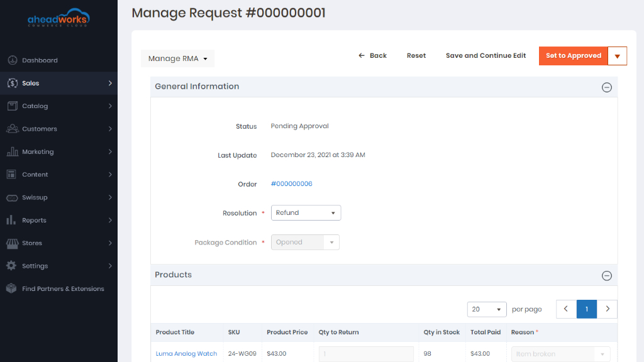Select page 1 in pagination
The width and height of the screenshot is (644, 362).
pyautogui.click(x=587, y=309)
